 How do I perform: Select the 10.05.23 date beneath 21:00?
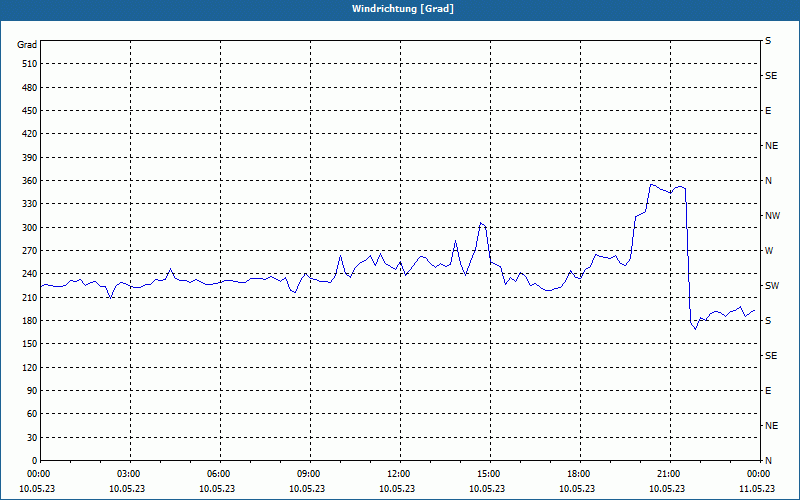667,489
